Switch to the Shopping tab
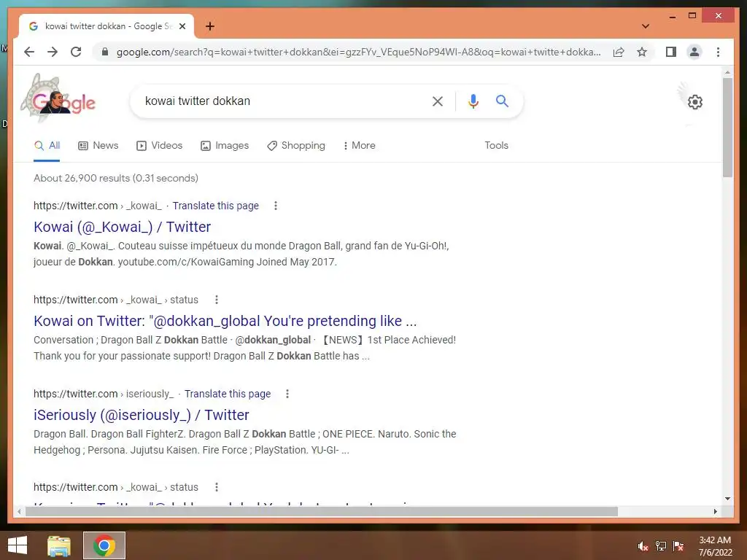The height and width of the screenshot is (560, 747). pos(296,146)
